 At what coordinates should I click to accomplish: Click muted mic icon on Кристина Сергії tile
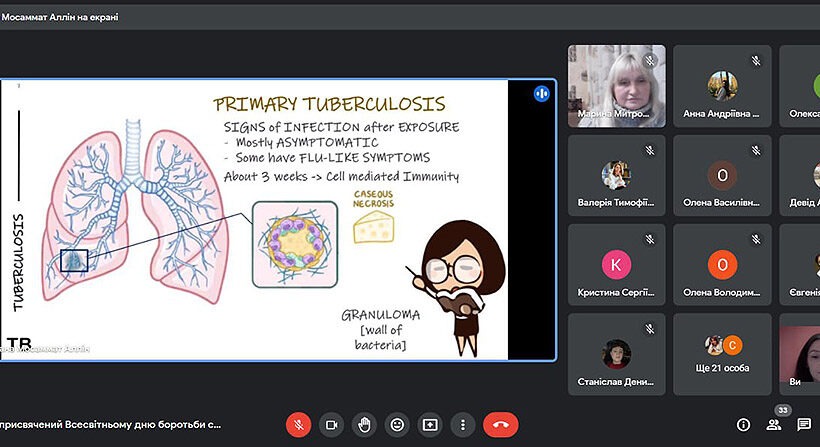click(x=650, y=239)
